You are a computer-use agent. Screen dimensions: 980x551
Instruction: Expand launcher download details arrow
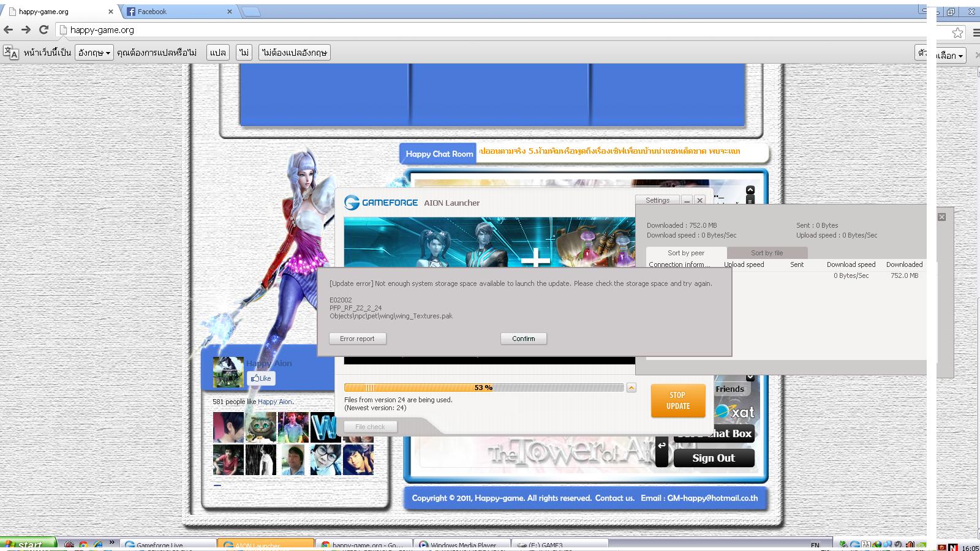click(631, 388)
